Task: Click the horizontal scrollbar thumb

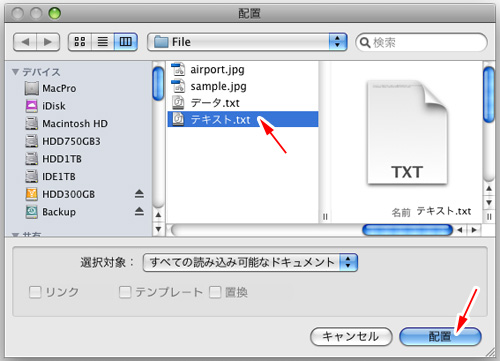Action: click(x=407, y=230)
